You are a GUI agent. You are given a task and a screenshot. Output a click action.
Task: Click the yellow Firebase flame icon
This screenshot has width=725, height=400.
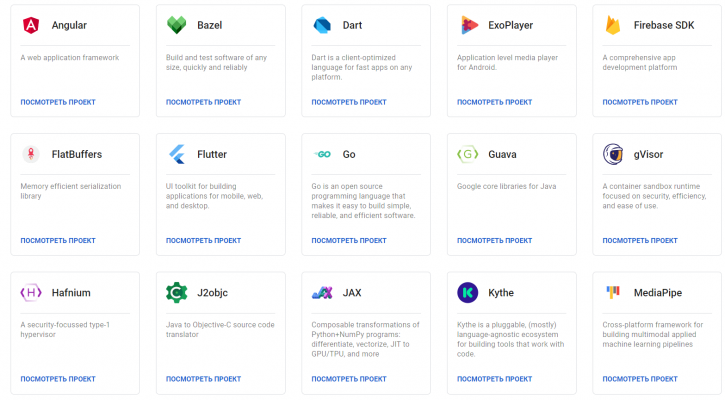(x=613, y=25)
